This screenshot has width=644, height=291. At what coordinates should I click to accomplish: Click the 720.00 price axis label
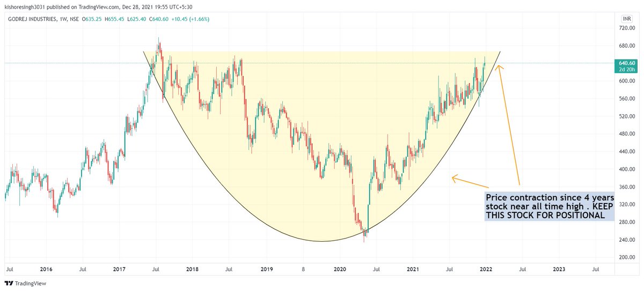pyautogui.click(x=627, y=28)
